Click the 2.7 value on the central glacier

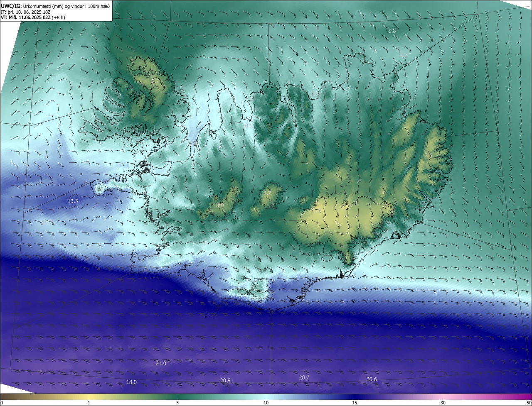267,193
